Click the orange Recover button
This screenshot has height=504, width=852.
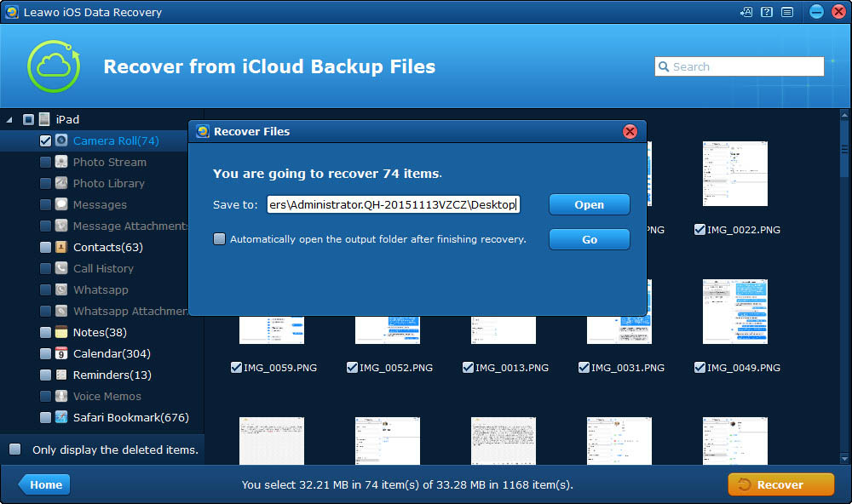point(780,484)
